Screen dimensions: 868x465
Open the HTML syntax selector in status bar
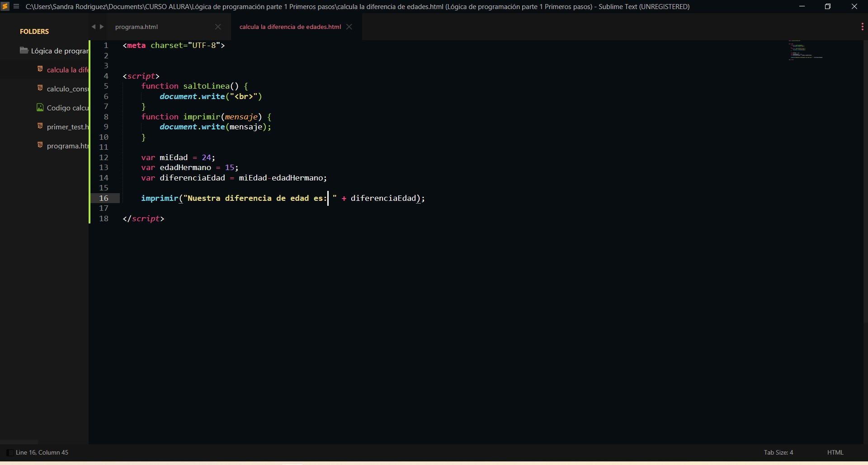[835, 452]
